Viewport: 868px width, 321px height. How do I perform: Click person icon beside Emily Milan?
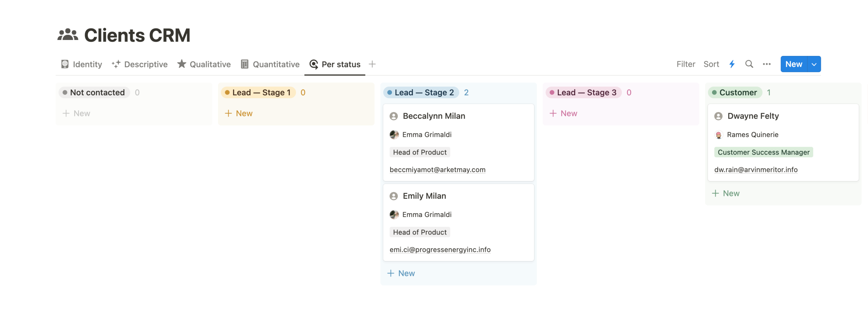393,196
